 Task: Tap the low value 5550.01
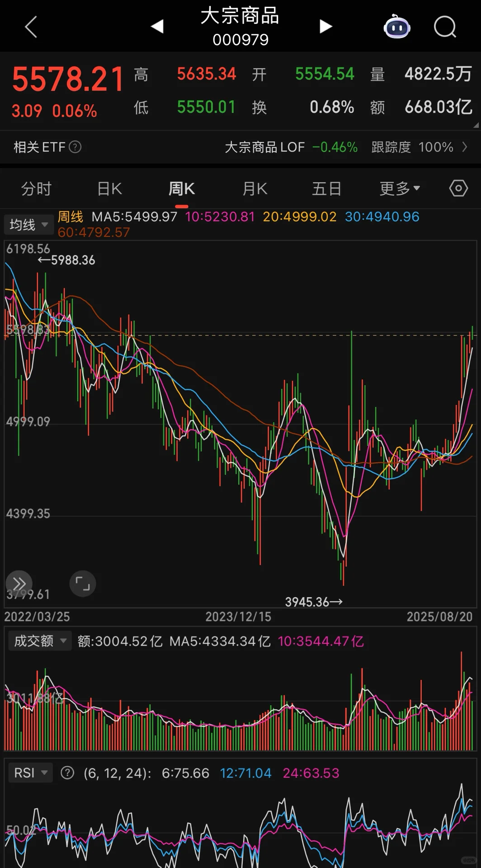[x=207, y=107]
